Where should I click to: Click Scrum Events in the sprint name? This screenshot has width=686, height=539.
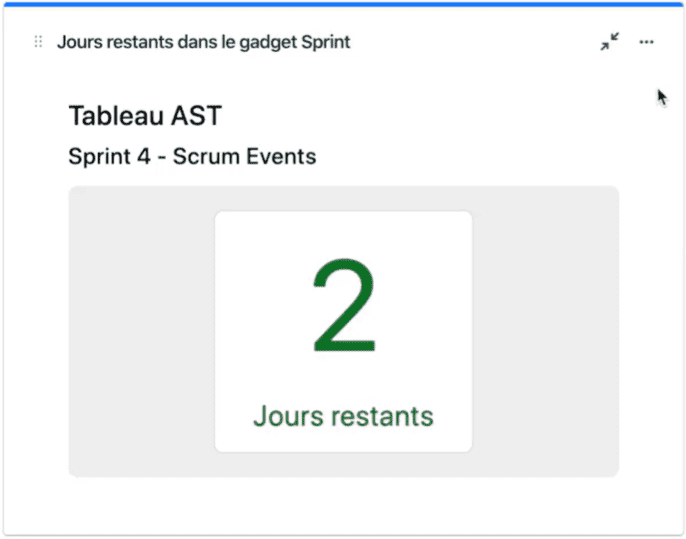click(244, 157)
